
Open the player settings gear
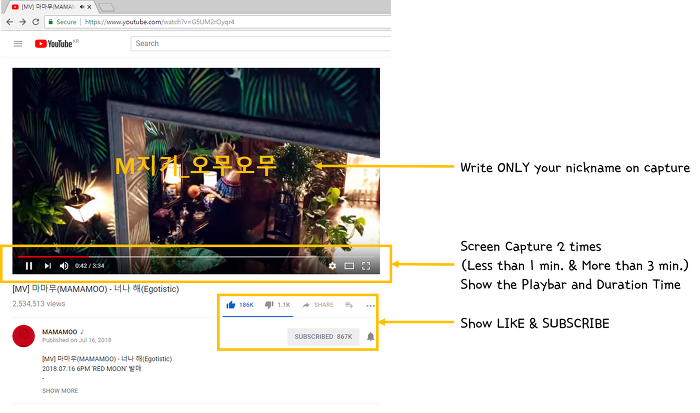[333, 266]
